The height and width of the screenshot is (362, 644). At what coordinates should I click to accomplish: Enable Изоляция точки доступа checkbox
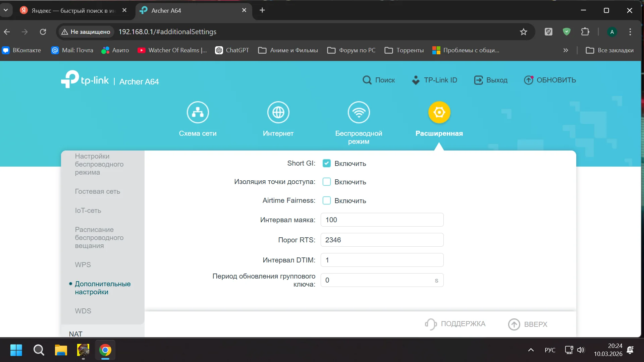[x=326, y=182]
